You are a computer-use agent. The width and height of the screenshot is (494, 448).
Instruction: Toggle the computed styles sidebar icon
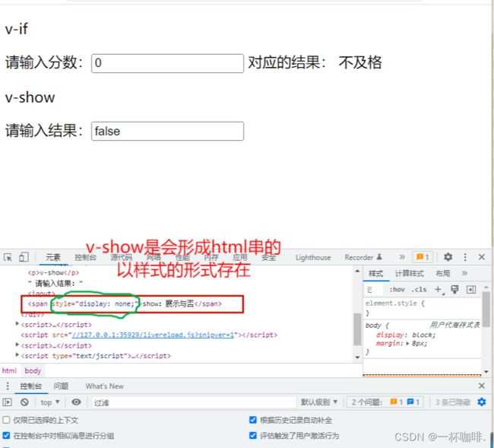pos(471,290)
